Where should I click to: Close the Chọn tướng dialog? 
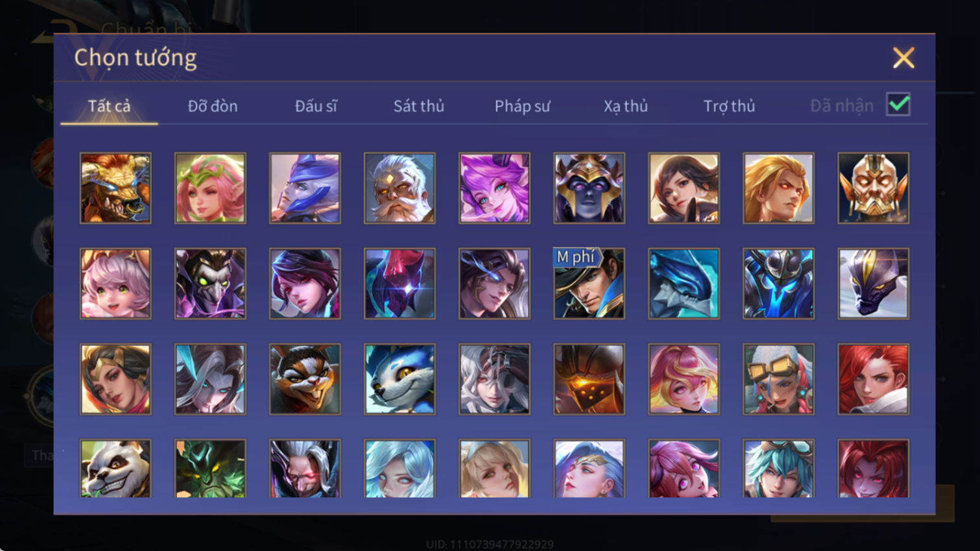pyautogui.click(x=903, y=58)
